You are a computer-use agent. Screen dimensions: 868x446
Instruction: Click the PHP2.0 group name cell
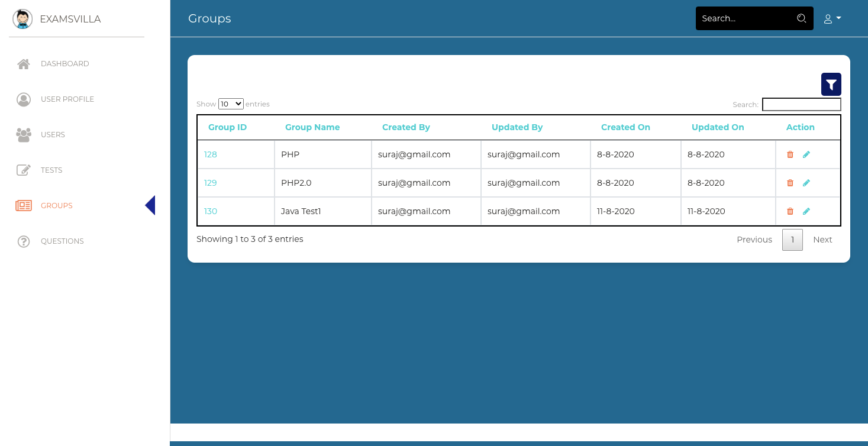click(323, 183)
